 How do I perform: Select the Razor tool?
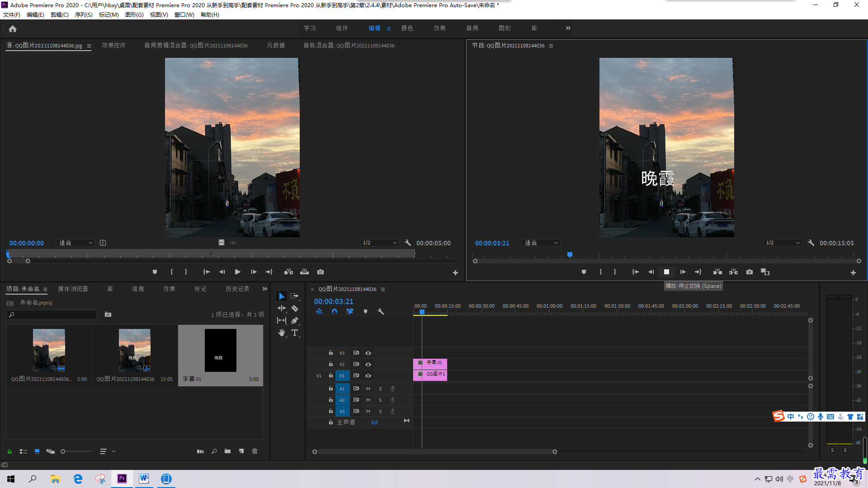[294, 309]
